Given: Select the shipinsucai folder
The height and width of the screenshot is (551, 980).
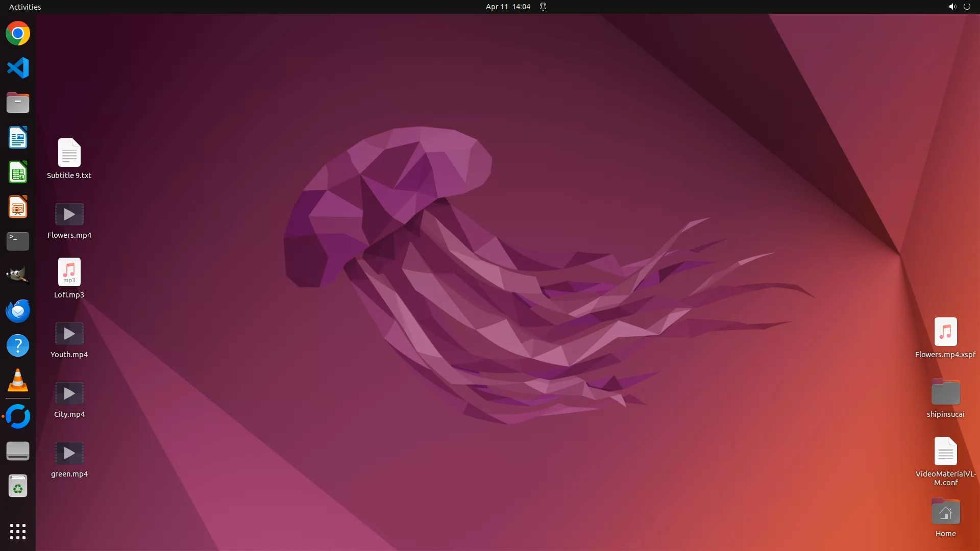Looking at the screenshot, I should click(945, 393).
